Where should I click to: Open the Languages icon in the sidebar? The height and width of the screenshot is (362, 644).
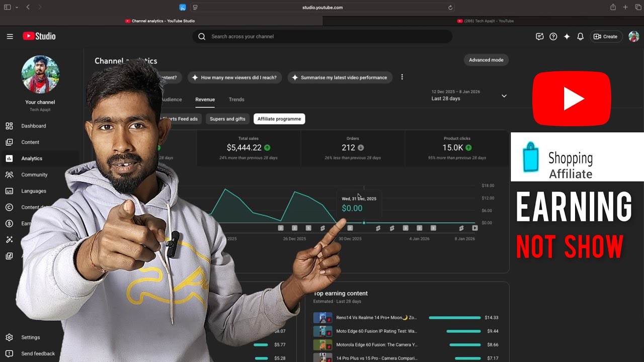(9, 191)
